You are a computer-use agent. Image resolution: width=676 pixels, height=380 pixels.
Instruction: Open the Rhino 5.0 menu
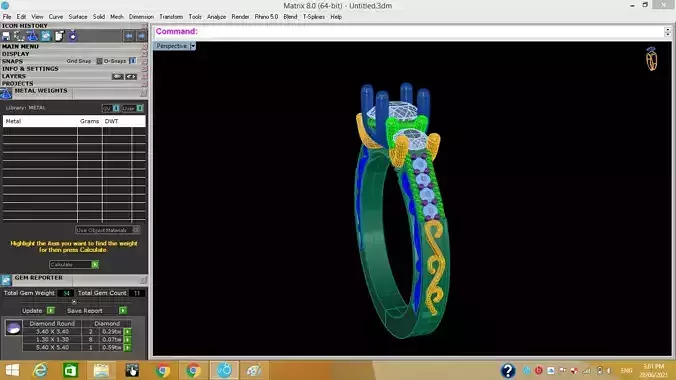pyautogui.click(x=266, y=17)
